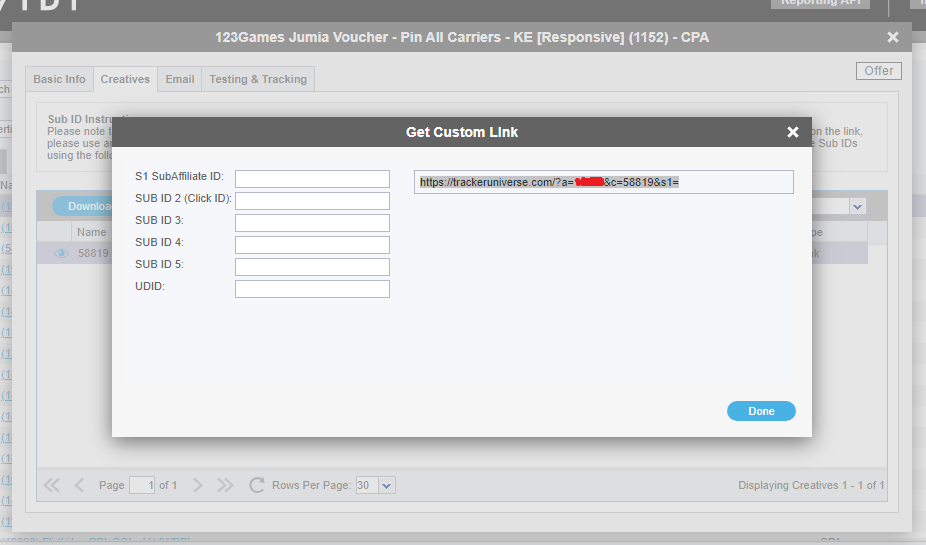Toggle the eye icon for creative 58819
926x545 pixels.
click(x=61, y=254)
